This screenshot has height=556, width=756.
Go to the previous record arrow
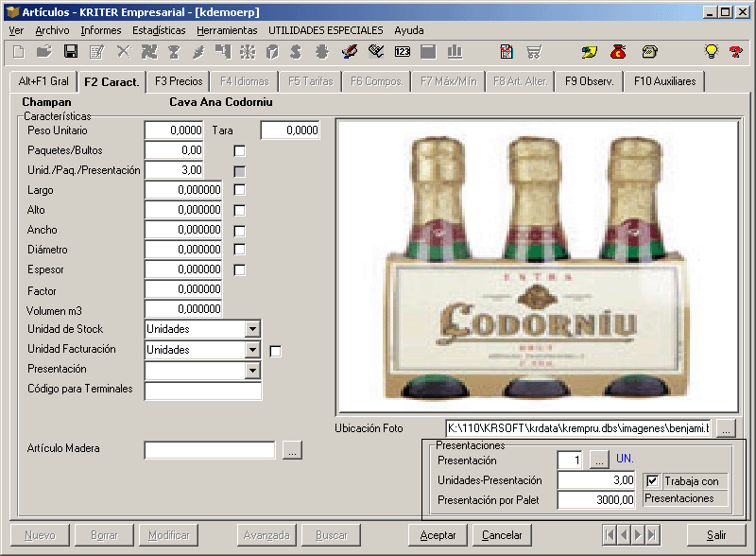pyautogui.click(x=624, y=535)
